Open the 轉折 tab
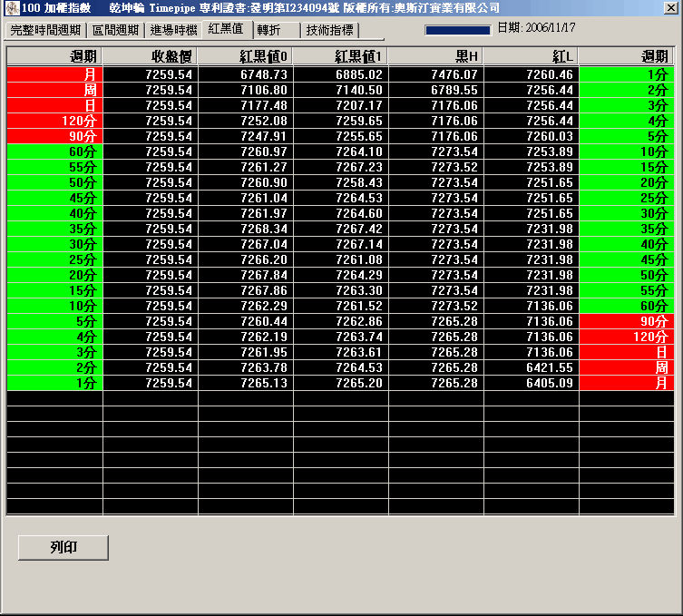Screen dimensions: 683x616 (268, 30)
